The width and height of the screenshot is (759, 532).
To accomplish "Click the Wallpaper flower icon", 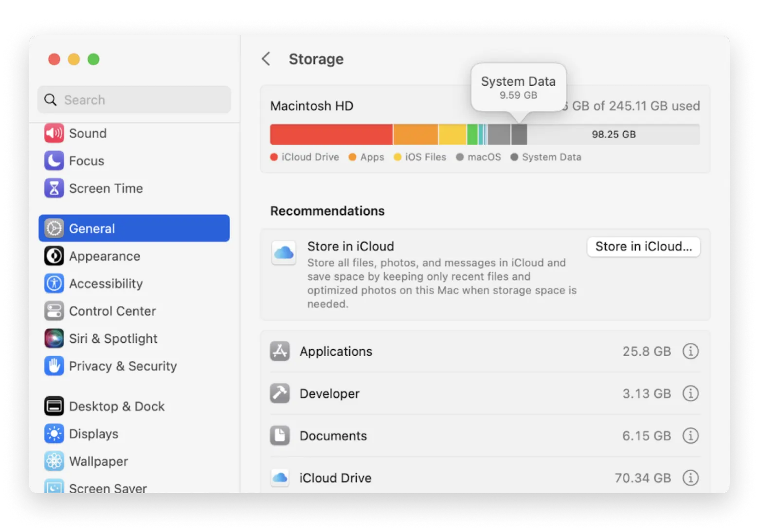I will tap(54, 461).
